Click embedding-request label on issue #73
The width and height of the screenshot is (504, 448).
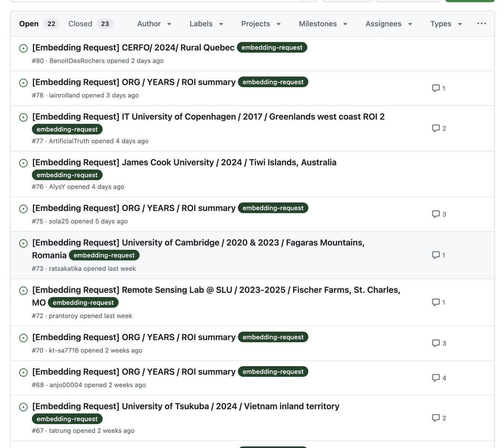point(104,255)
